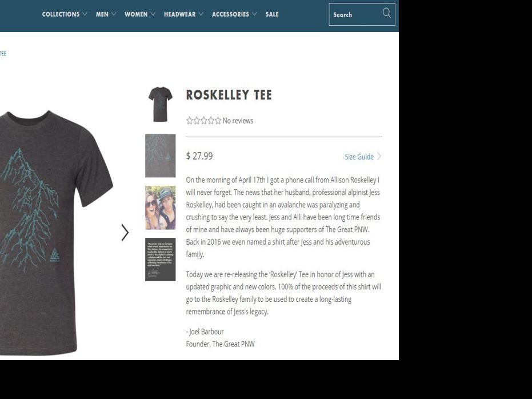Advance to next product image arrow
Image resolution: width=532 pixels, height=399 pixels.
[x=125, y=233]
